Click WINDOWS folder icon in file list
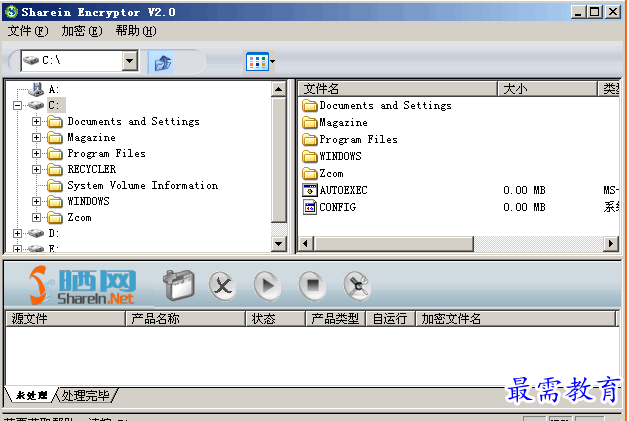 coord(309,156)
